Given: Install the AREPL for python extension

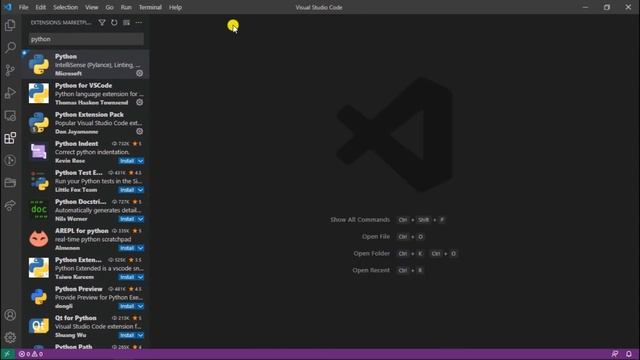Looking at the screenshot, I should coord(127,248).
